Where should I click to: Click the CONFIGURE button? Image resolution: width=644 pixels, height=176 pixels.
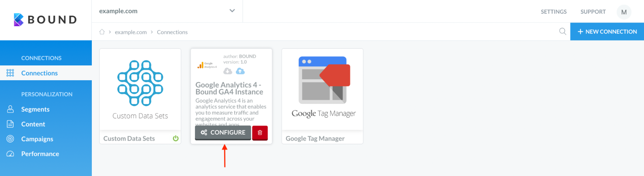(x=223, y=132)
